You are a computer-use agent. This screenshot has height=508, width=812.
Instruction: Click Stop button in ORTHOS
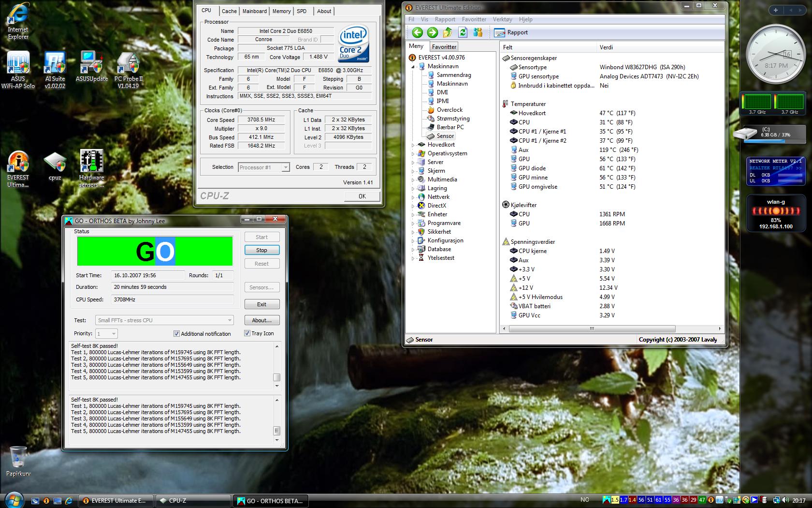click(261, 250)
